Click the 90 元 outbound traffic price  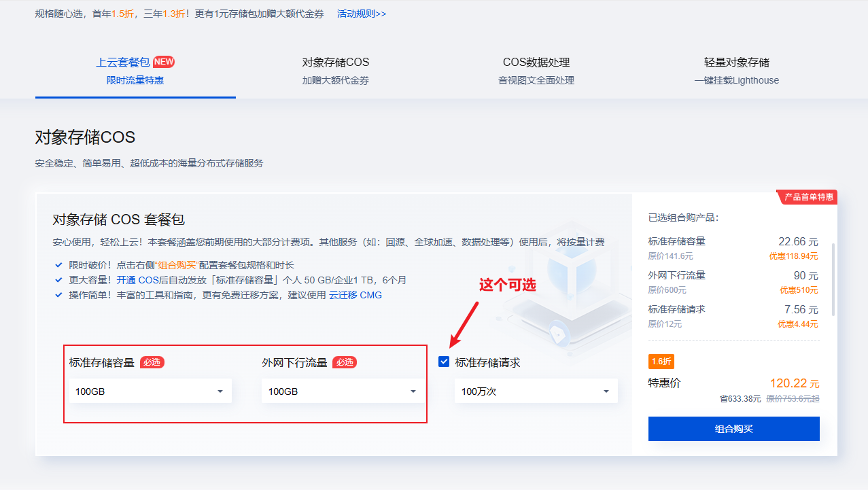point(805,275)
